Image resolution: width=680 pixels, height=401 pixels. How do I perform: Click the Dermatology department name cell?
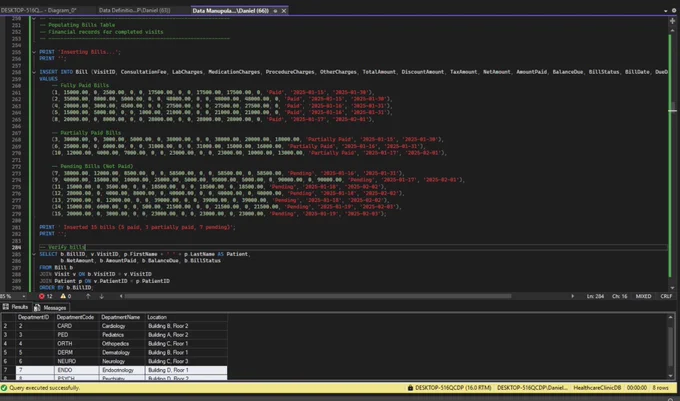coord(122,352)
